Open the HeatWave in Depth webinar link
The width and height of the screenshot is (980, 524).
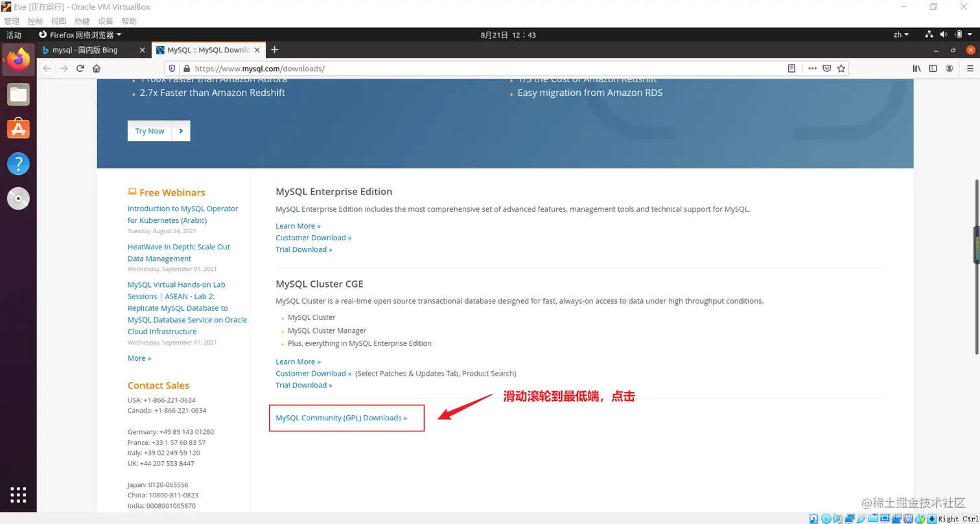tap(179, 253)
